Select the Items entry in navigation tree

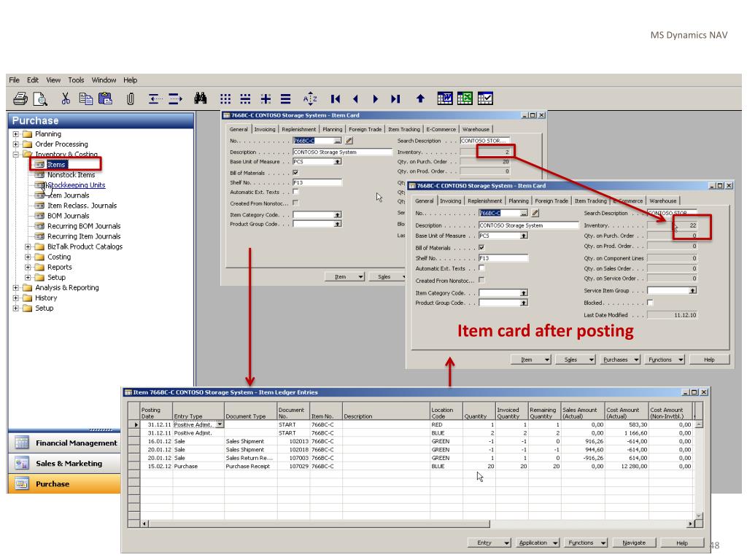55,165
